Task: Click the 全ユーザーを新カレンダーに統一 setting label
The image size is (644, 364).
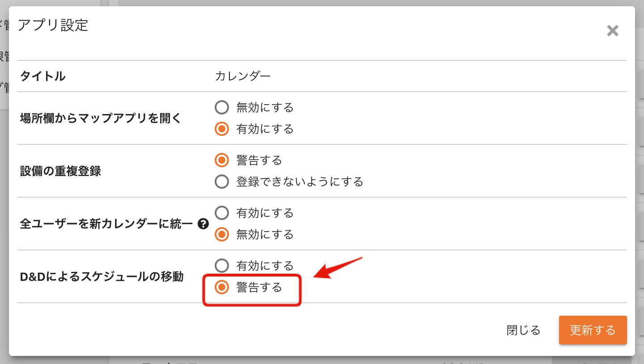Action: (106, 224)
